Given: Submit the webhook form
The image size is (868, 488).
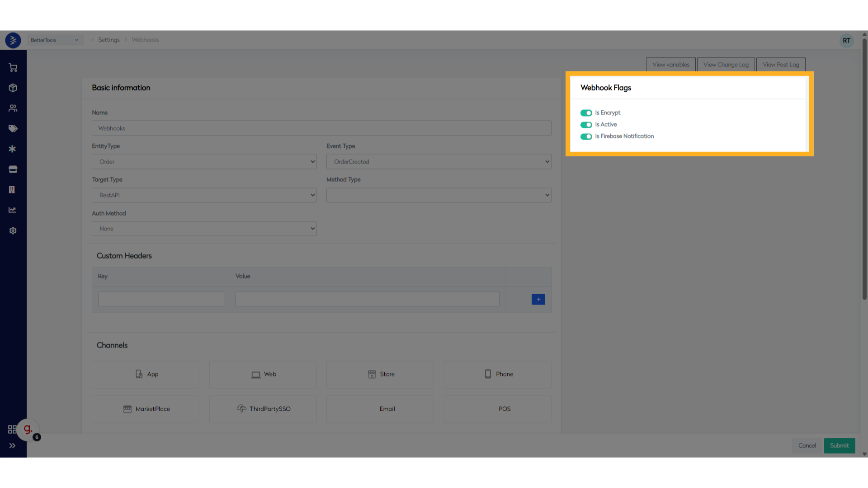Looking at the screenshot, I should point(839,446).
